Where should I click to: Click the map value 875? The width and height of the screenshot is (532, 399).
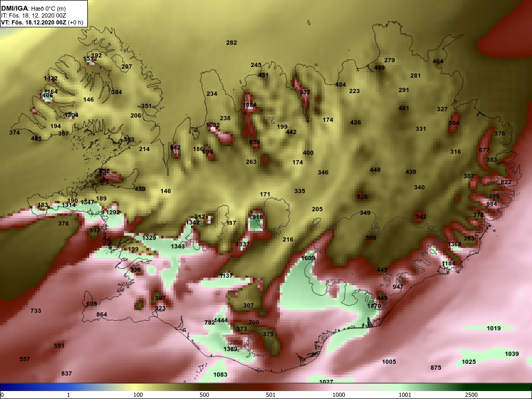(x=436, y=368)
